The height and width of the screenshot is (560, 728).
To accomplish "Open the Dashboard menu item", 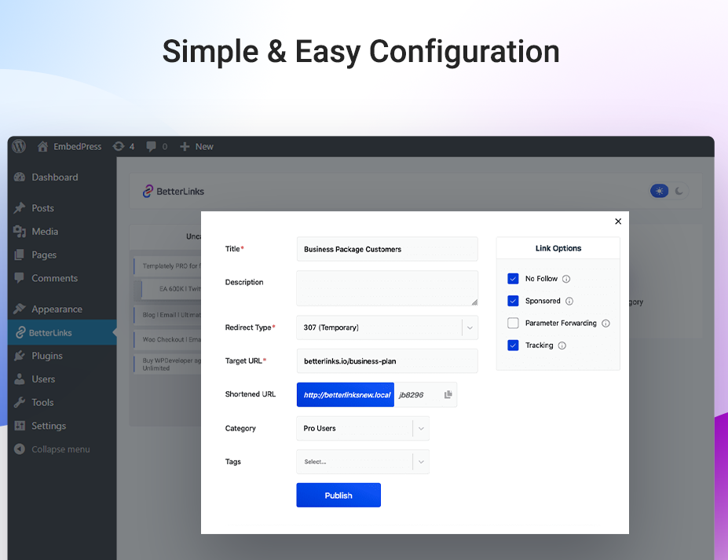I will coord(55,178).
